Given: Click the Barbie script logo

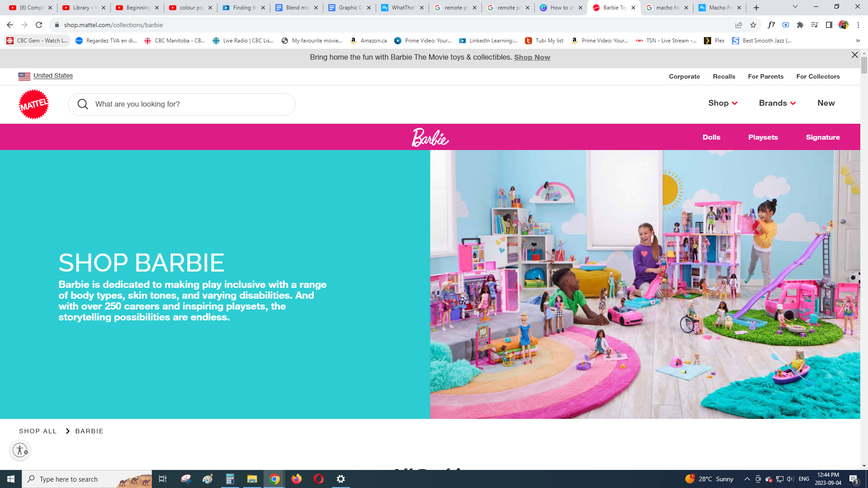Looking at the screenshot, I should pyautogui.click(x=430, y=137).
